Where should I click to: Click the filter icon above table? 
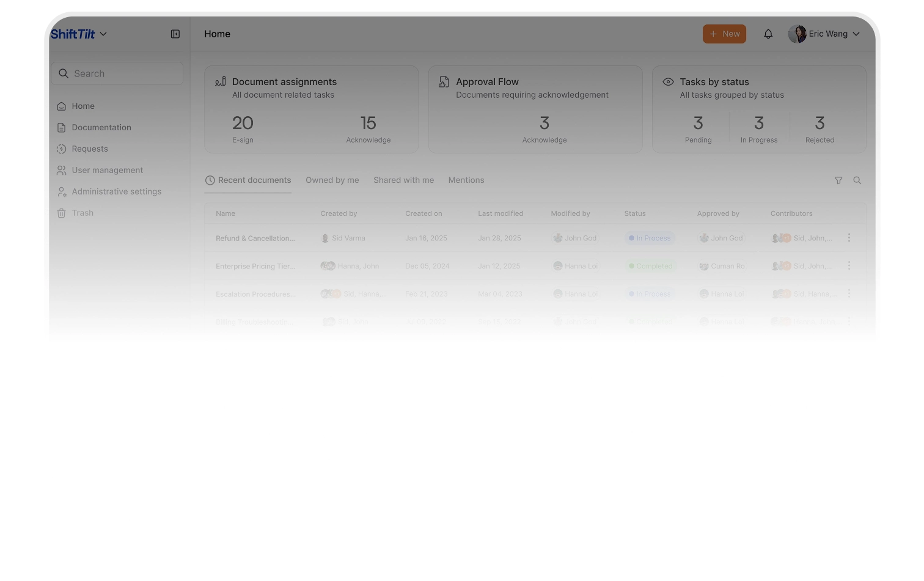[x=838, y=180]
